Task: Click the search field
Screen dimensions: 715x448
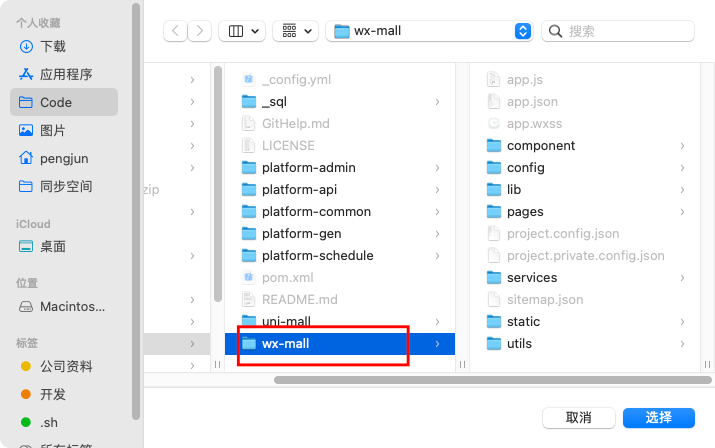Action: coord(618,31)
